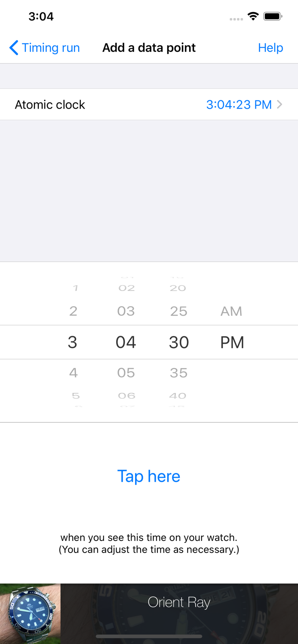Select 25 seconds on the picker wheel
This screenshot has height=644, width=298.
click(x=178, y=311)
